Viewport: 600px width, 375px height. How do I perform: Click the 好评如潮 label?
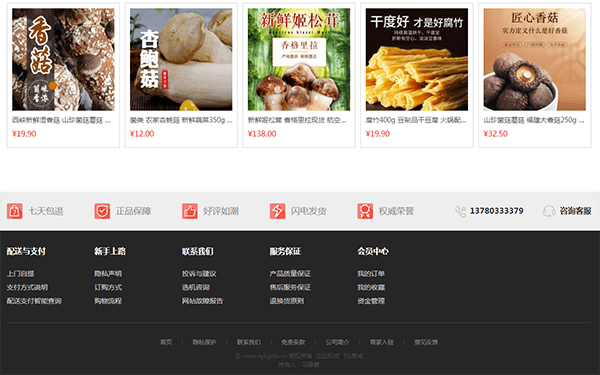pyautogui.click(x=221, y=211)
